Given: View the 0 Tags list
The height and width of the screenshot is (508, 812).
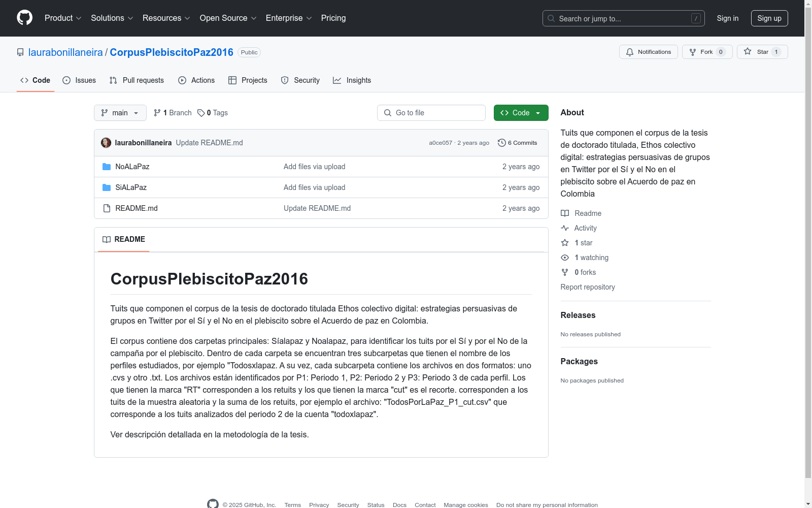Looking at the screenshot, I should pos(213,113).
